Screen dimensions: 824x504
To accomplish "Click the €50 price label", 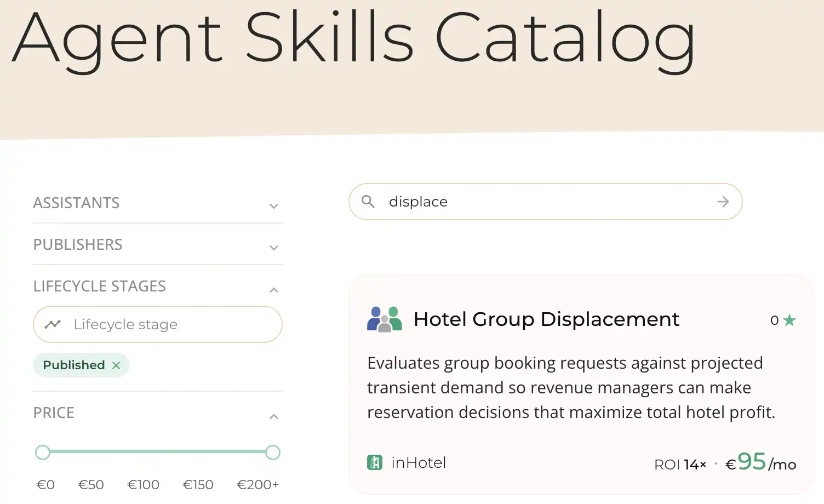I will tap(91, 485).
